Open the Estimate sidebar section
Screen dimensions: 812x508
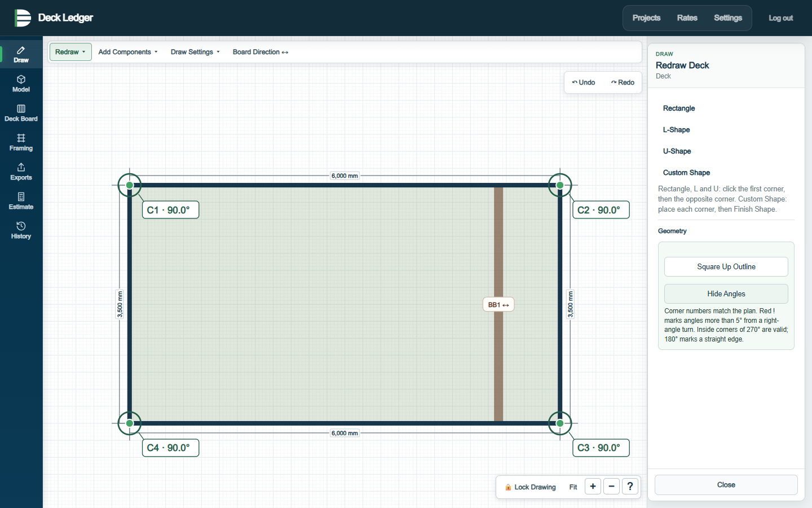click(21, 201)
